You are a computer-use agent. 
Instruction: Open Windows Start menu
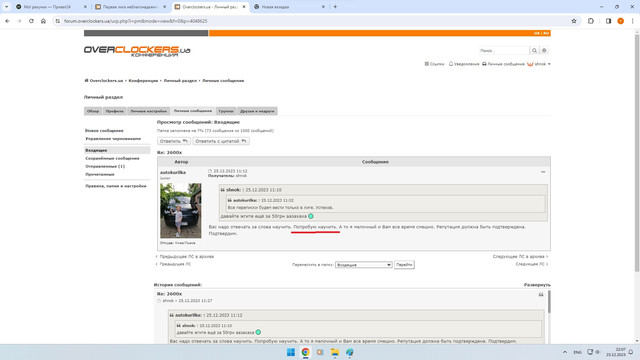[x=291, y=352]
